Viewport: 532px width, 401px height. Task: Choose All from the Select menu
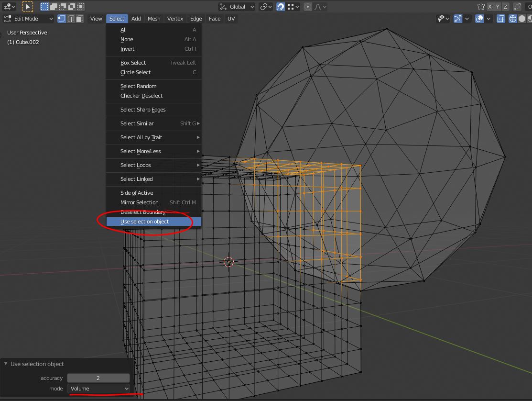154,30
